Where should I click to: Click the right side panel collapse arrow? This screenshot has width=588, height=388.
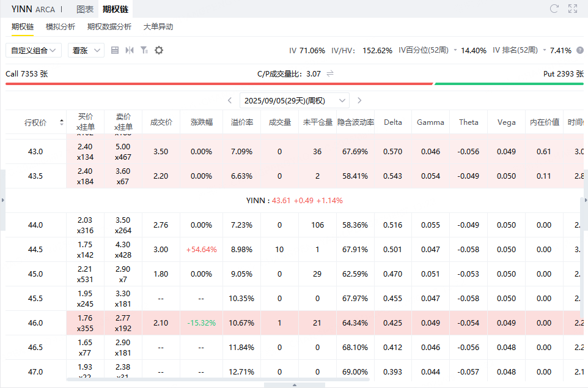click(x=586, y=200)
